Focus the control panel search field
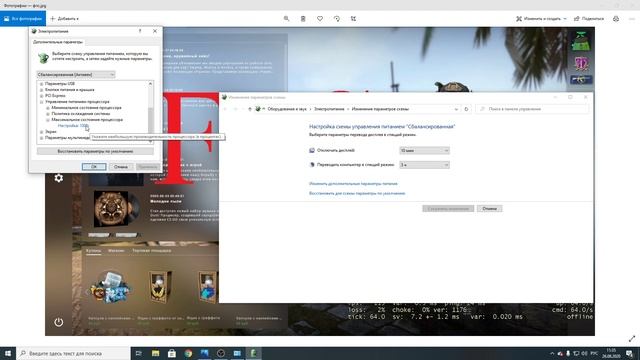This screenshot has width=640, height=360. pyautogui.click(x=532, y=109)
